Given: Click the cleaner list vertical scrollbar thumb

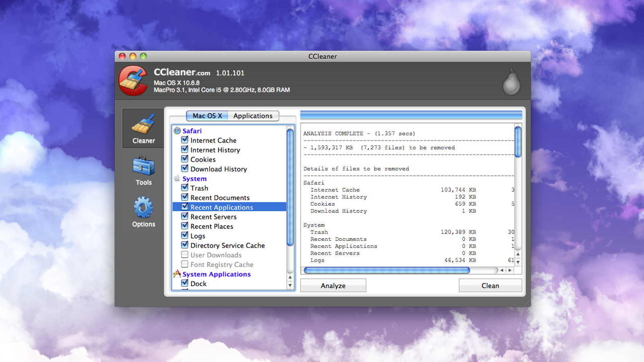Looking at the screenshot, I should tap(290, 187).
